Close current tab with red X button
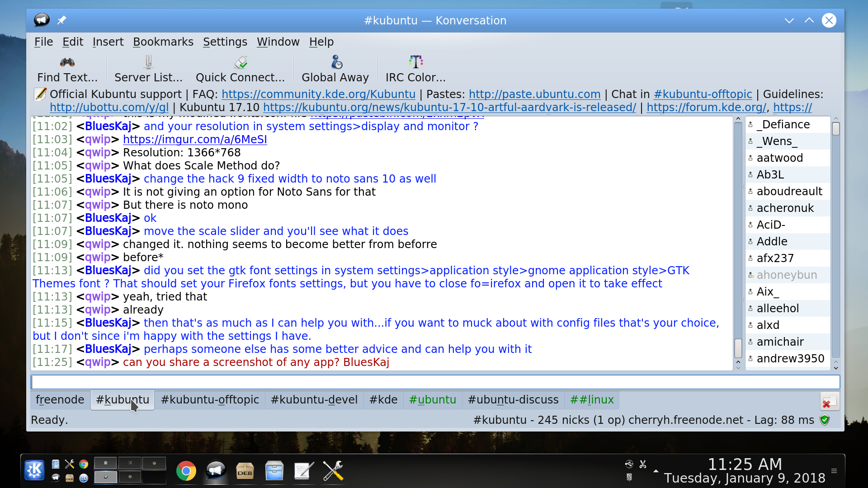 pos(830,402)
